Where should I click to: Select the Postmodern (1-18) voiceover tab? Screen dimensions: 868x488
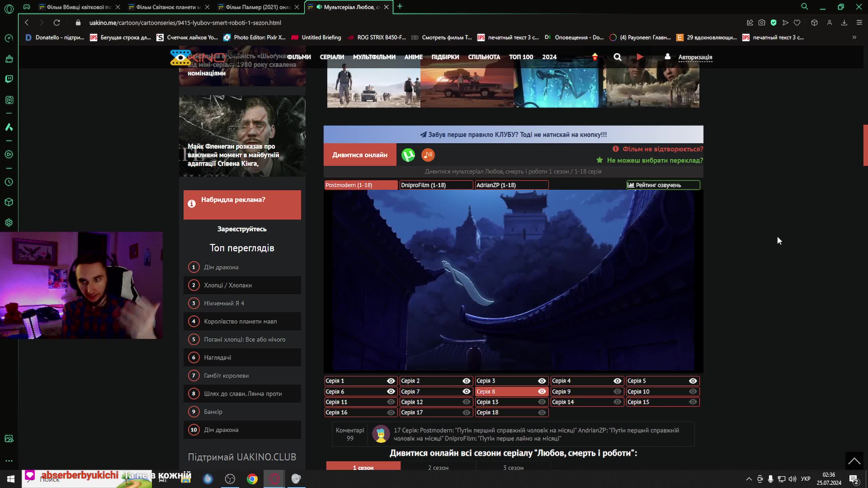coord(361,185)
